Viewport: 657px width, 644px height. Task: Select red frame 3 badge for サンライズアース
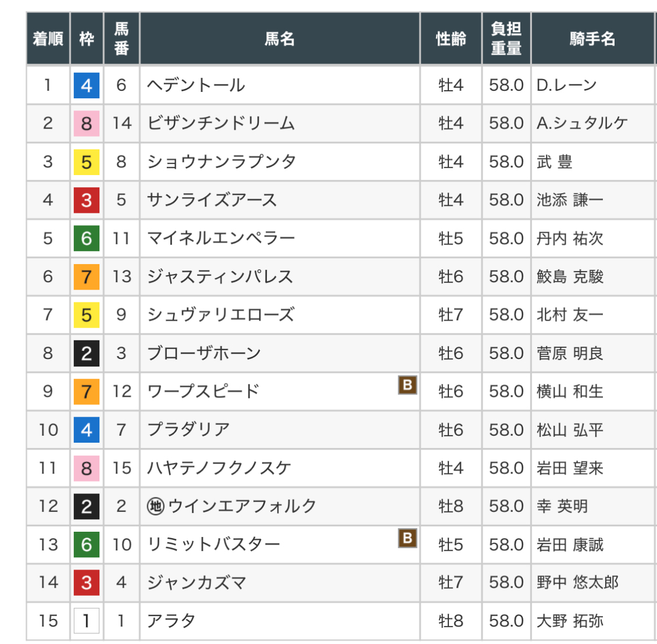pos(87,200)
